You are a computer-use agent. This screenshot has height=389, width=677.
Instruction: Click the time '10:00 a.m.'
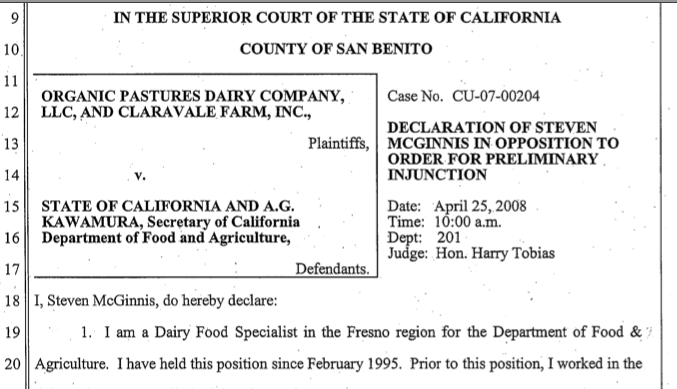click(x=468, y=222)
